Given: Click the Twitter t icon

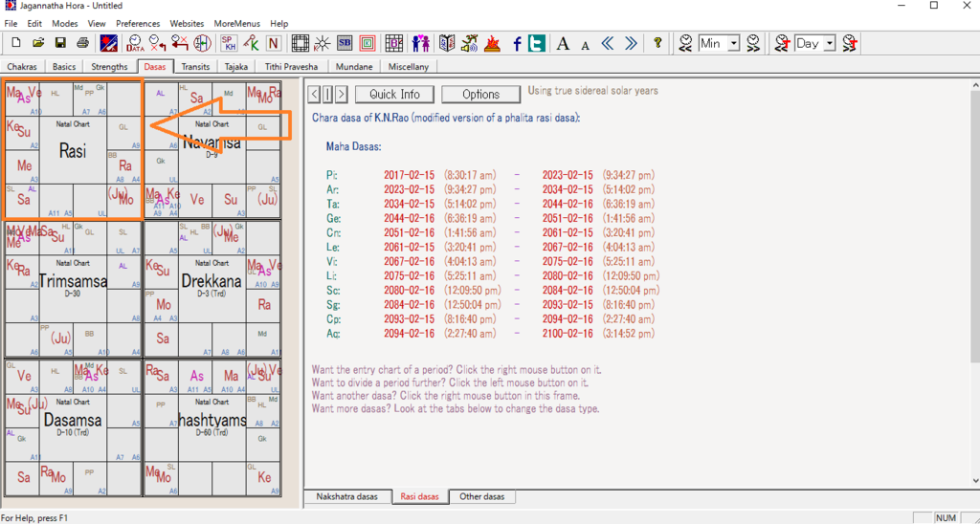Looking at the screenshot, I should [536, 43].
